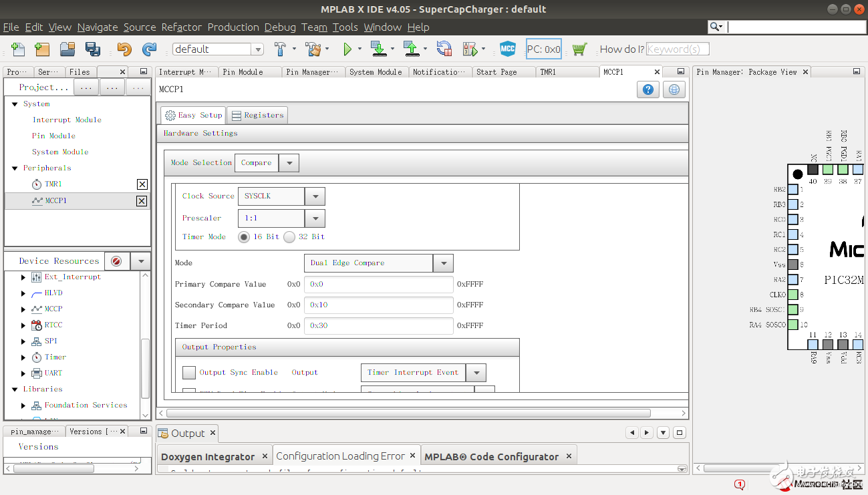
Task: Click the Run Project green arrow icon
Action: click(347, 49)
